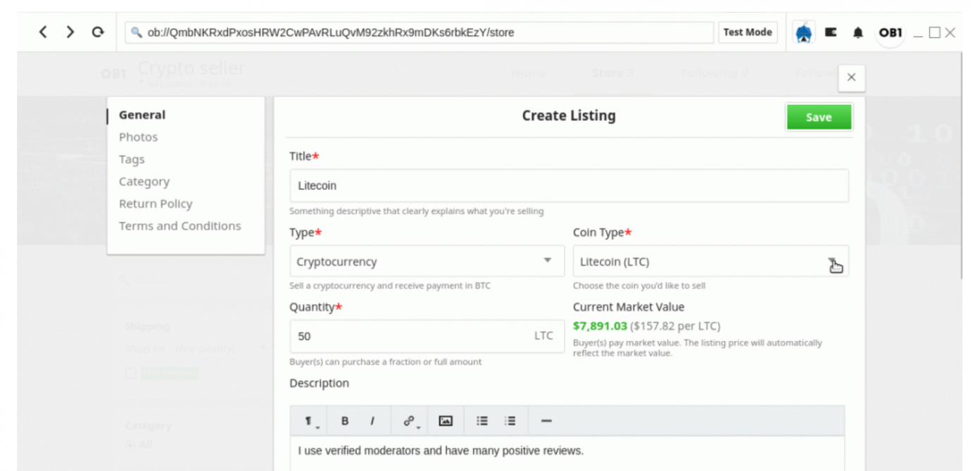Select Category in the sidebar
This screenshot has height=471, width=980.
point(144,182)
